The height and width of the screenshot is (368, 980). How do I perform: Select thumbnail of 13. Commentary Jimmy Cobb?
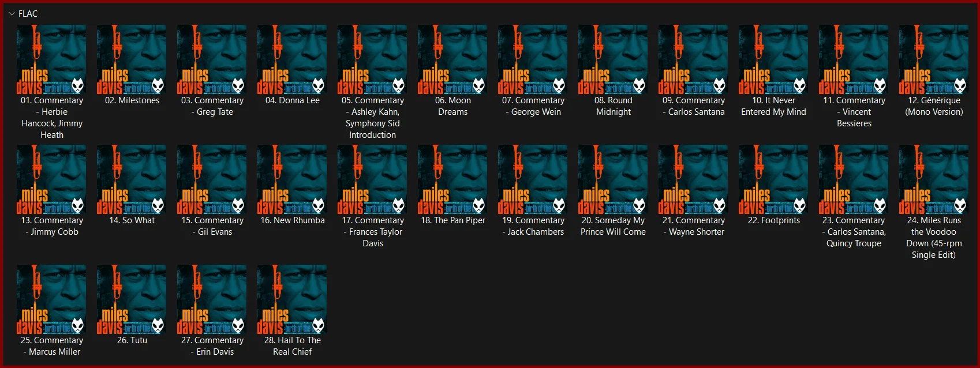click(51, 179)
